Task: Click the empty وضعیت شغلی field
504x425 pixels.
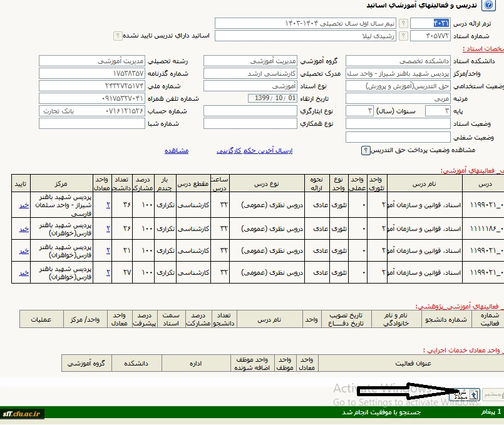Action: click(x=411, y=137)
